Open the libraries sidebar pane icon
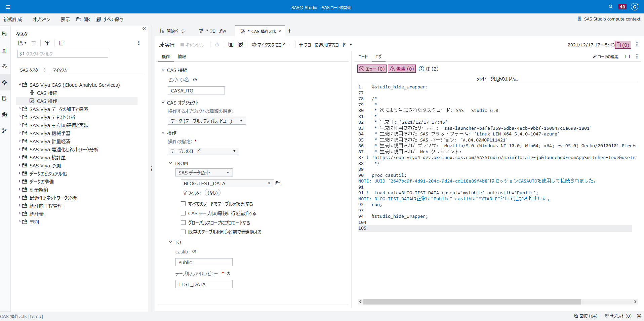644x321 pixels. tap(4, 115)
